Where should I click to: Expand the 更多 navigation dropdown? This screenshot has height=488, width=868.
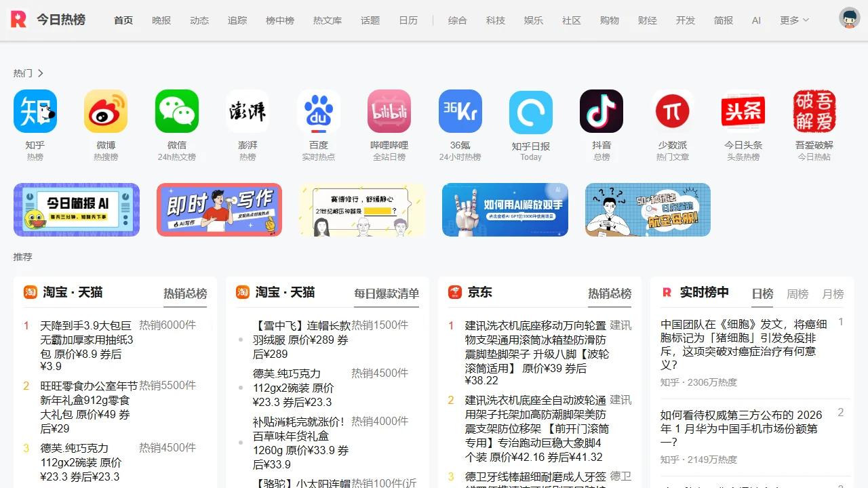pyautogui.click(x=793, y=20)
